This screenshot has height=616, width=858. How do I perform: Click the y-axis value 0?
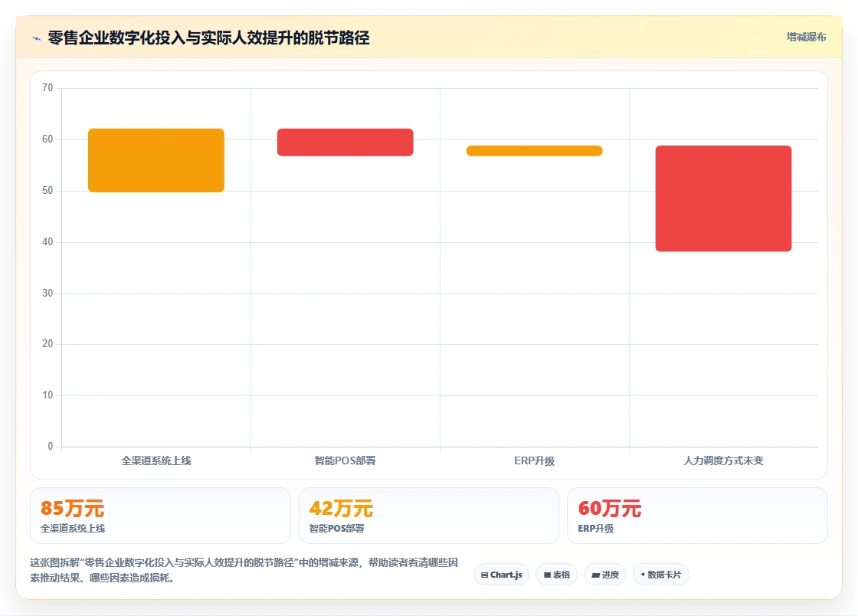[51, 446]
